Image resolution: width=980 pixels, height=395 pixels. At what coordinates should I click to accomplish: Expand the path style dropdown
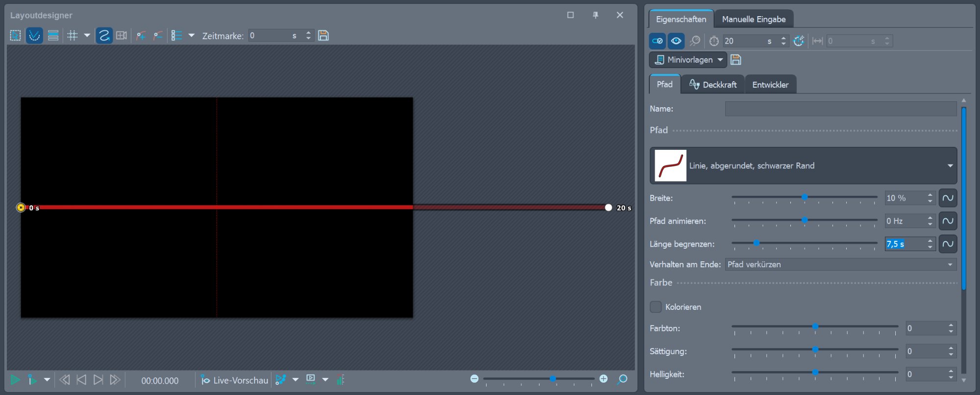point(950,166)
